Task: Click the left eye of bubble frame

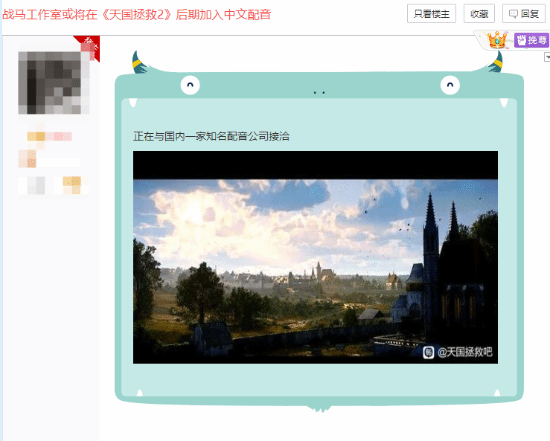Action: point(190,85)
